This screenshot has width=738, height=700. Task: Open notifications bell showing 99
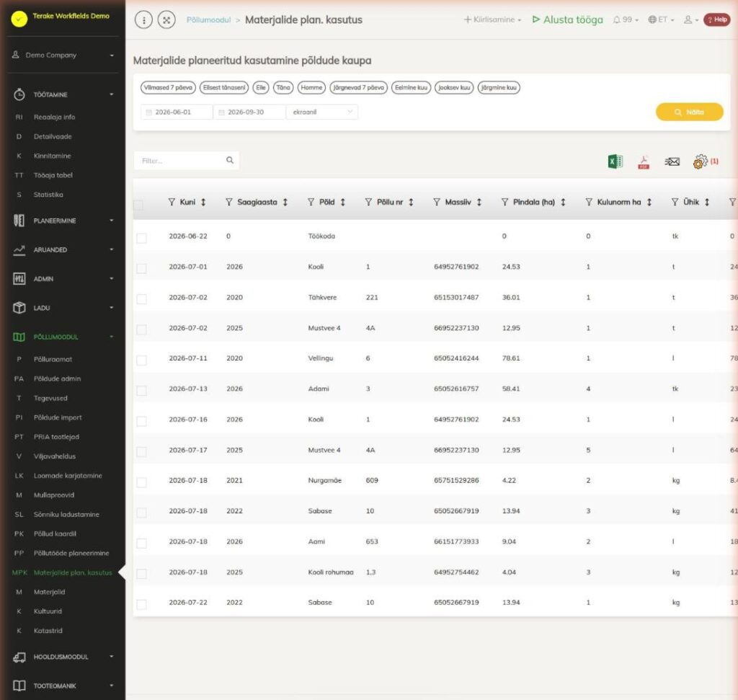point(626,19)
